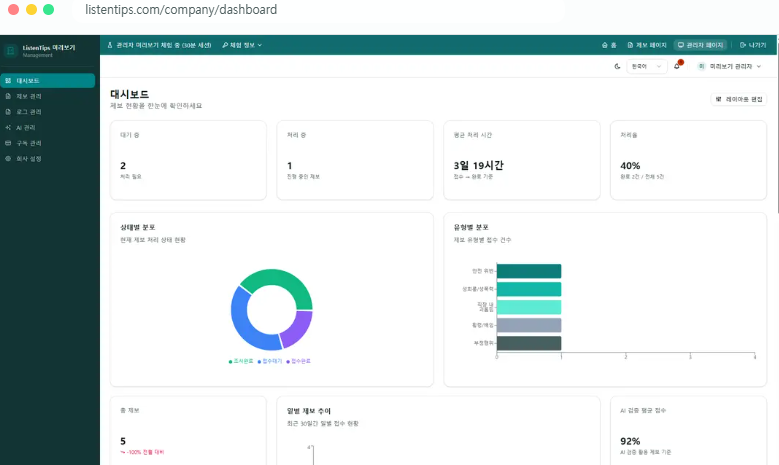Open the 제보 관리 sidebar menu item
Image resolution: width=779 pixels, height=465 pixels.
click(48, 96)
